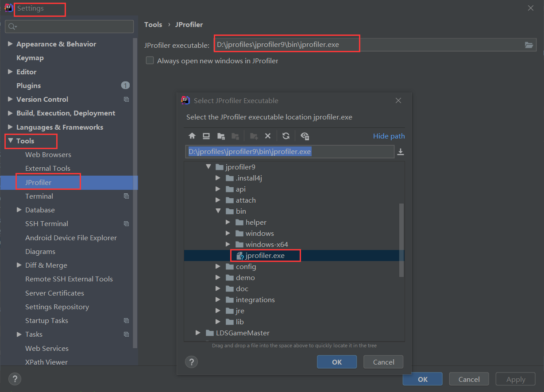The height and width of the screenshot is (392, 544).
Task: Click the Home directory icon in file chooser
Action: tap(192, 136)
